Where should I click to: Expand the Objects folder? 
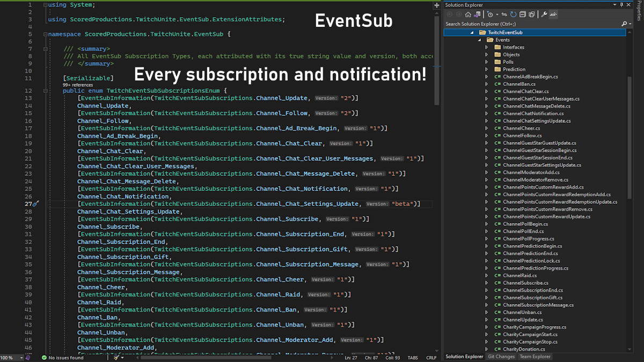(x=487, y=55)
